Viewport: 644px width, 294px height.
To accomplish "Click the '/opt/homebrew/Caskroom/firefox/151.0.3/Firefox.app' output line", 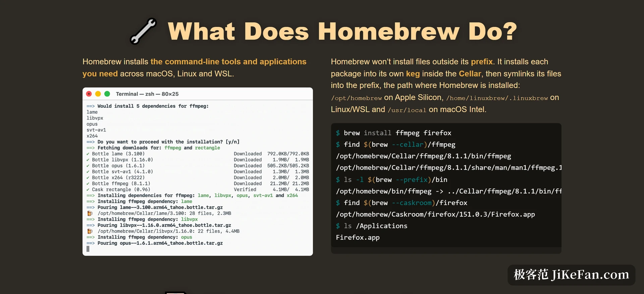I will click(435, 215).
